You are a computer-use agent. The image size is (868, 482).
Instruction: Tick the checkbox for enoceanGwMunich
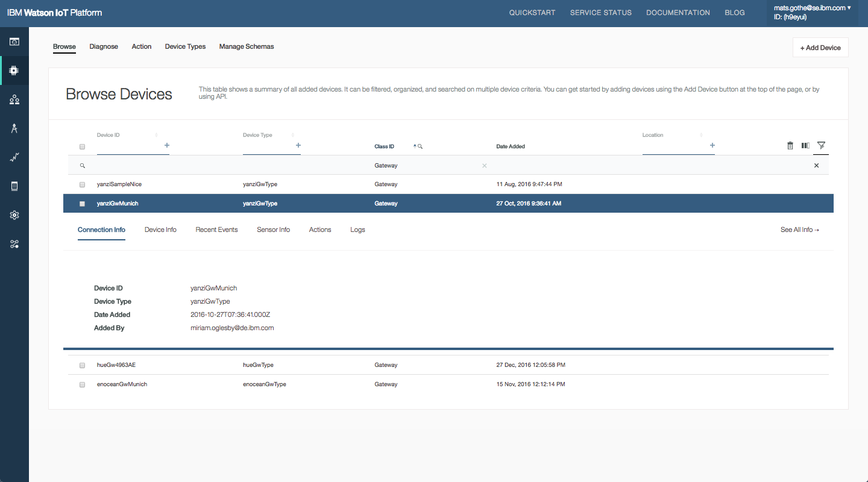83,384
